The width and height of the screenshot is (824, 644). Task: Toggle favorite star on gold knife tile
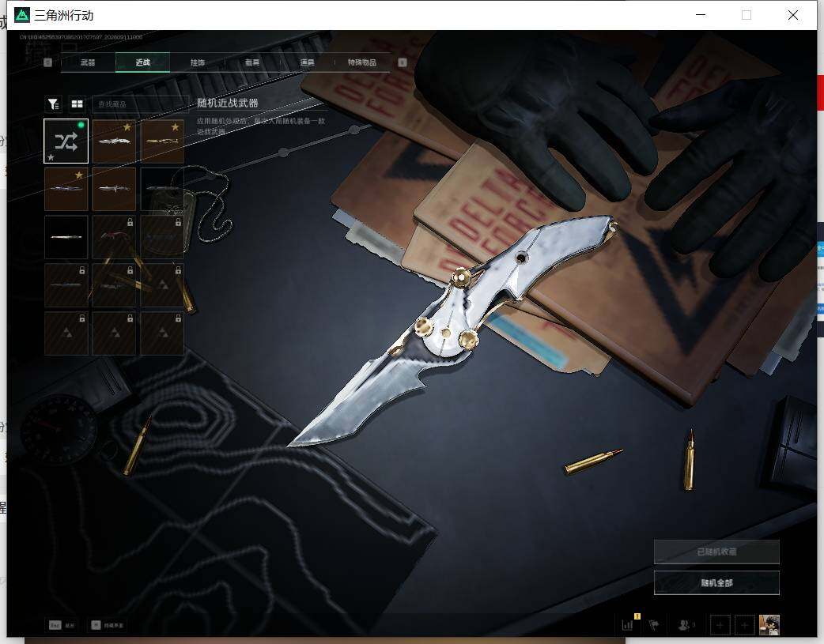coord(175,127)
